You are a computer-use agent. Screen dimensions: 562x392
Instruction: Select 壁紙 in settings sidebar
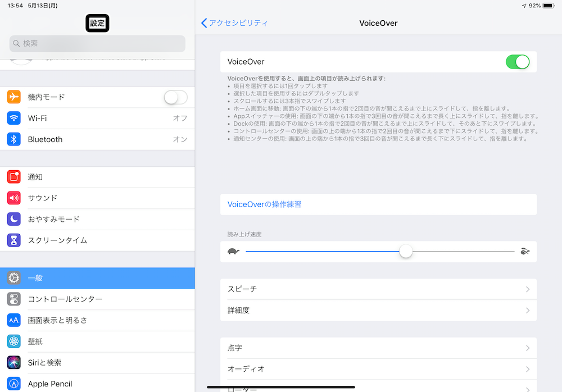[97, 341]
